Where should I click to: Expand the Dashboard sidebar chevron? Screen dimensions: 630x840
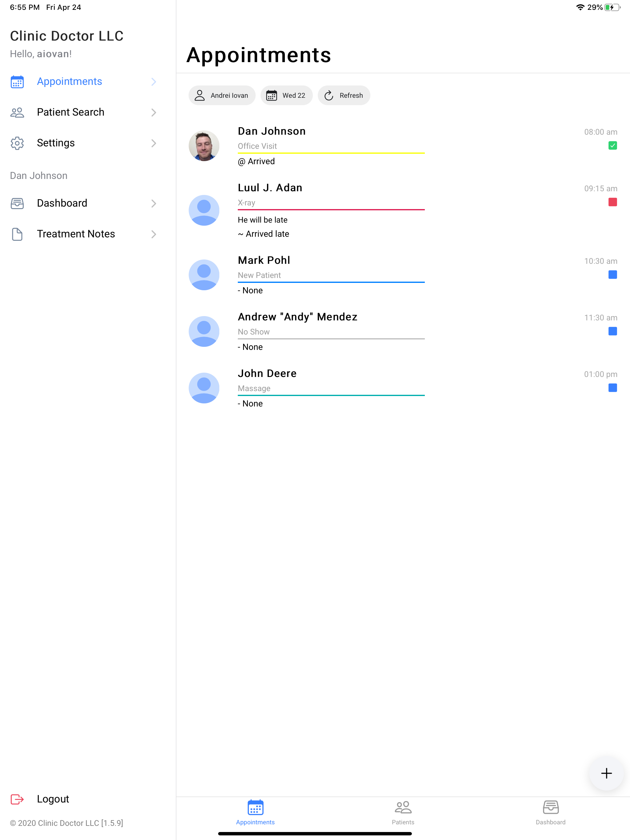154,204
